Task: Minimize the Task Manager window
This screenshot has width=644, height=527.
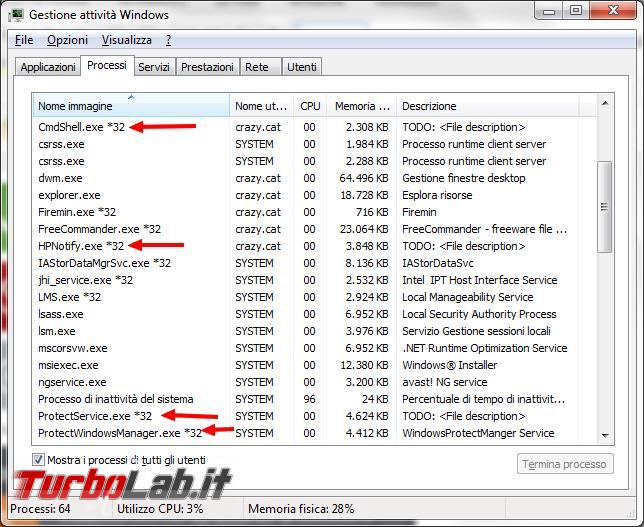Action: [549, 11]
